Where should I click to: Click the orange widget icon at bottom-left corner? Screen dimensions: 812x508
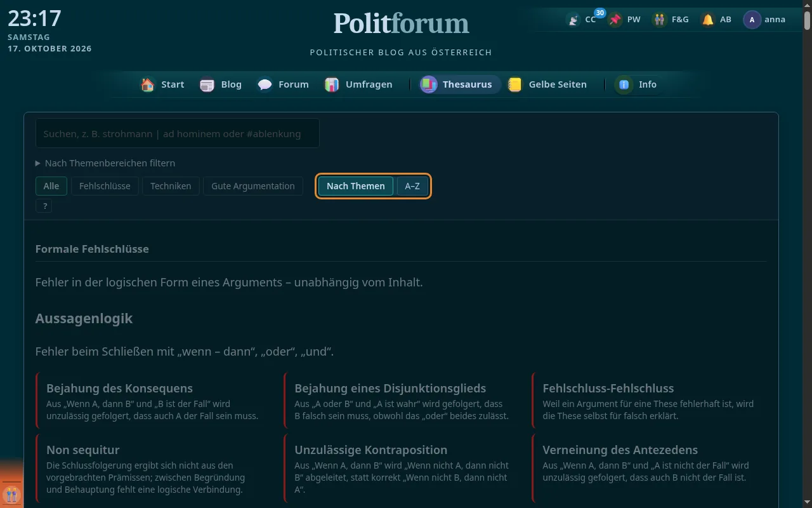coord(11,494)
